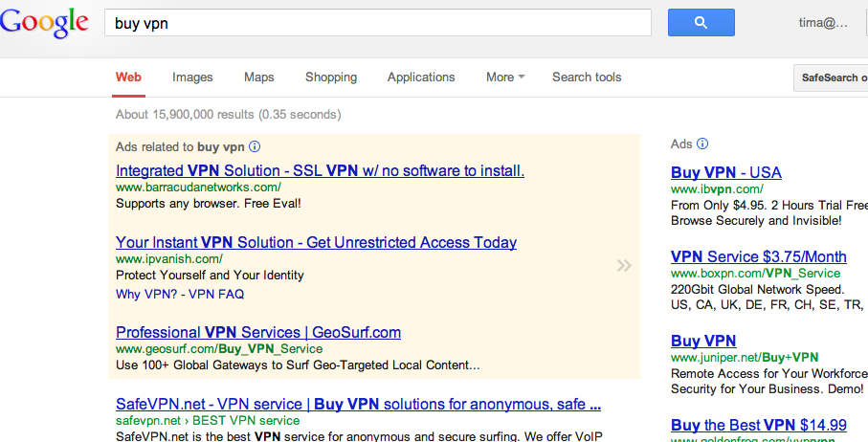Click the Google logo
Screen dimensions: 868x442
[44, 23]
